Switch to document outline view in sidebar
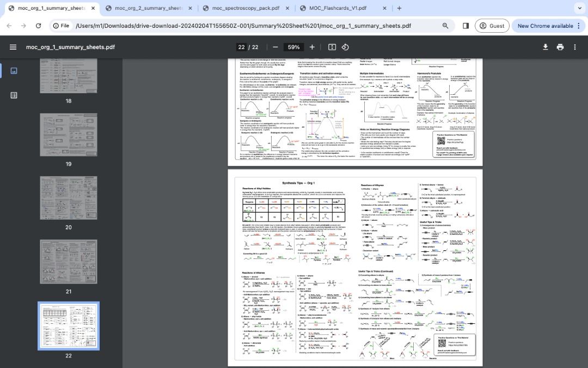The width and height of the screenshot is (588, 368). pyautogui.click(x=14, y=95)
